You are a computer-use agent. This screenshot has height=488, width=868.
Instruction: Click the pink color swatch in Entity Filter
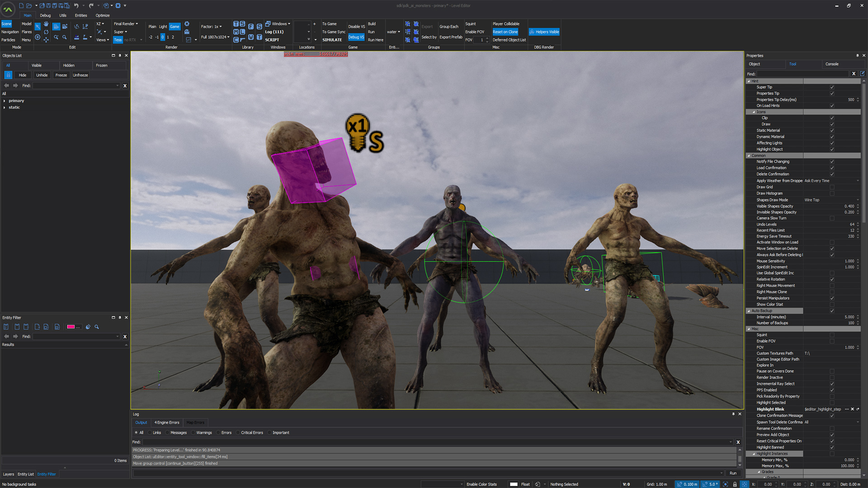point(71,327)
